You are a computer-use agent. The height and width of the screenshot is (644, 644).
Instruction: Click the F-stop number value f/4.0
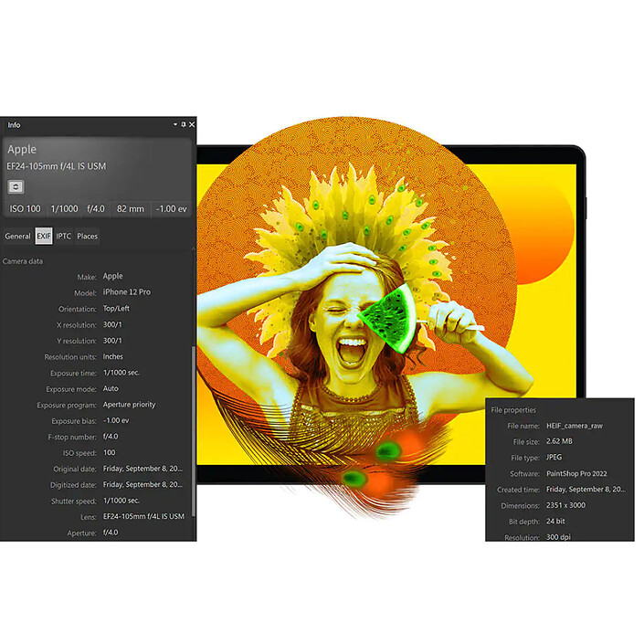click(x=111, y=437)
